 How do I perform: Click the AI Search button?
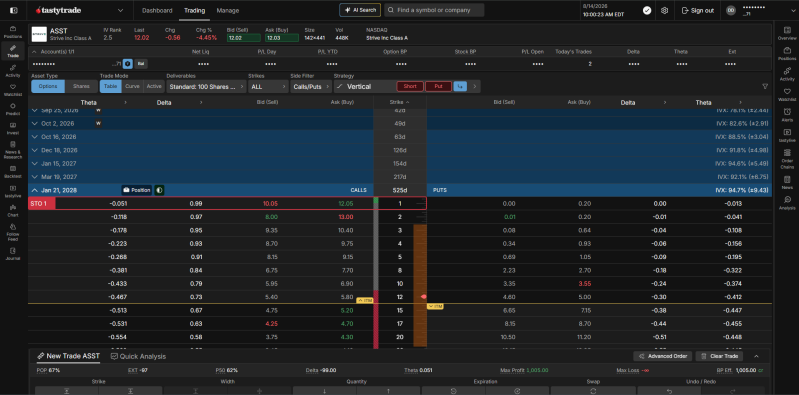[360, 10]
